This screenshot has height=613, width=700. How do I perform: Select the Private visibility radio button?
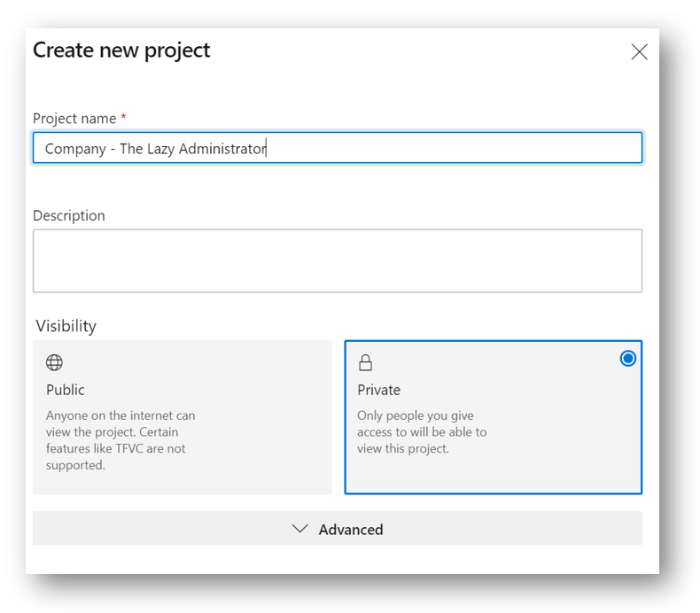click(x=627, y=358)
